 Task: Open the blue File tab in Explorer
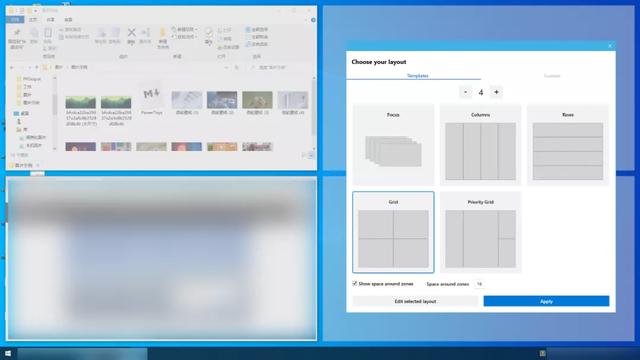pyautogui.click(x=16, y=20)
